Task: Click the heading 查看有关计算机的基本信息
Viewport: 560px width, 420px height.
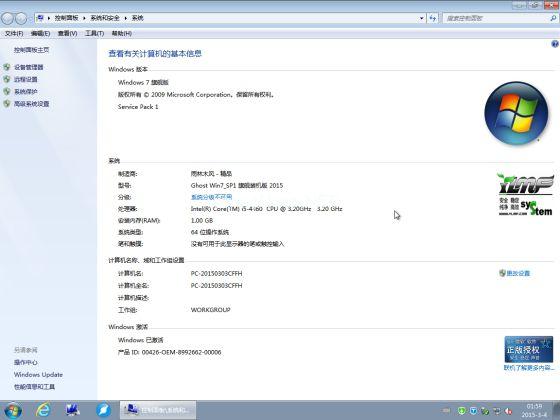Action: click(155, 54)
